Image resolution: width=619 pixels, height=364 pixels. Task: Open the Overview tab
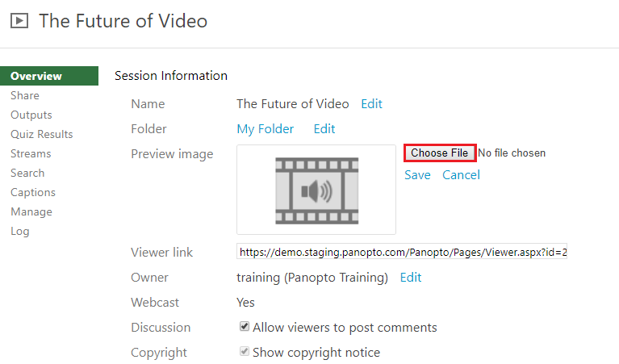coord(49,76)
